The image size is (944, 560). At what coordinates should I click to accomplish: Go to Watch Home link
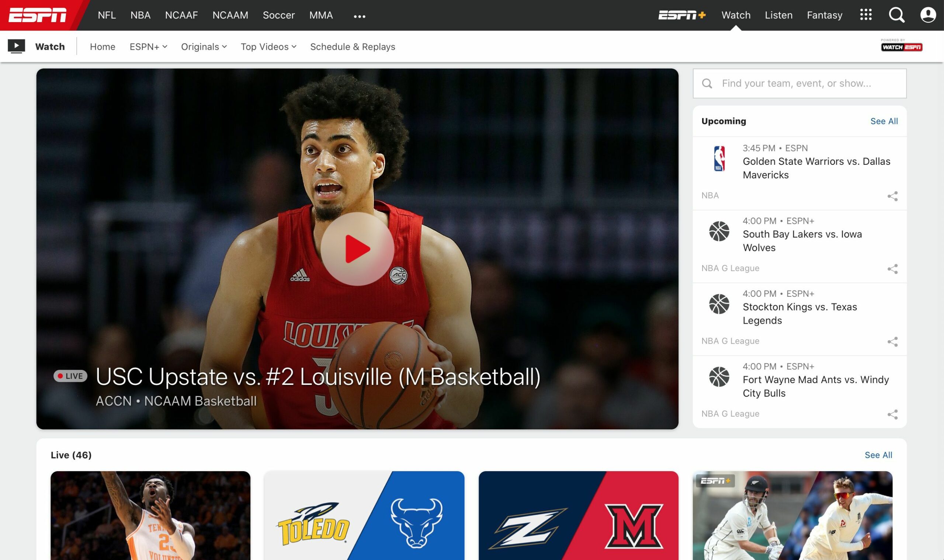(103, 47)
